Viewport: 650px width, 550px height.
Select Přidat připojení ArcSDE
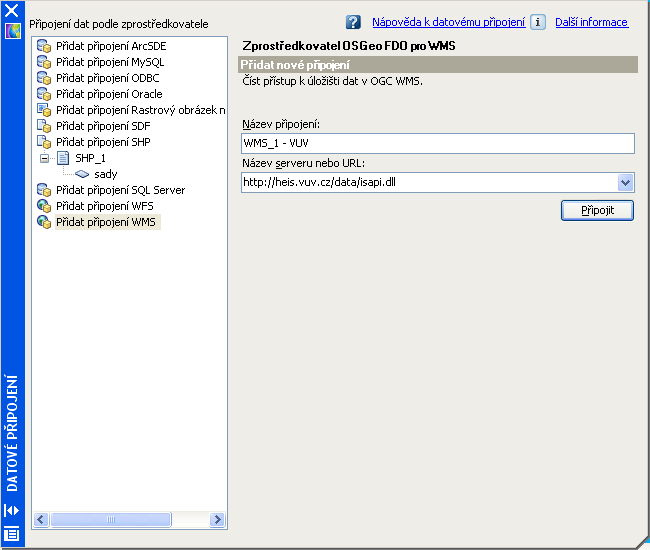(x=110, y=46)
